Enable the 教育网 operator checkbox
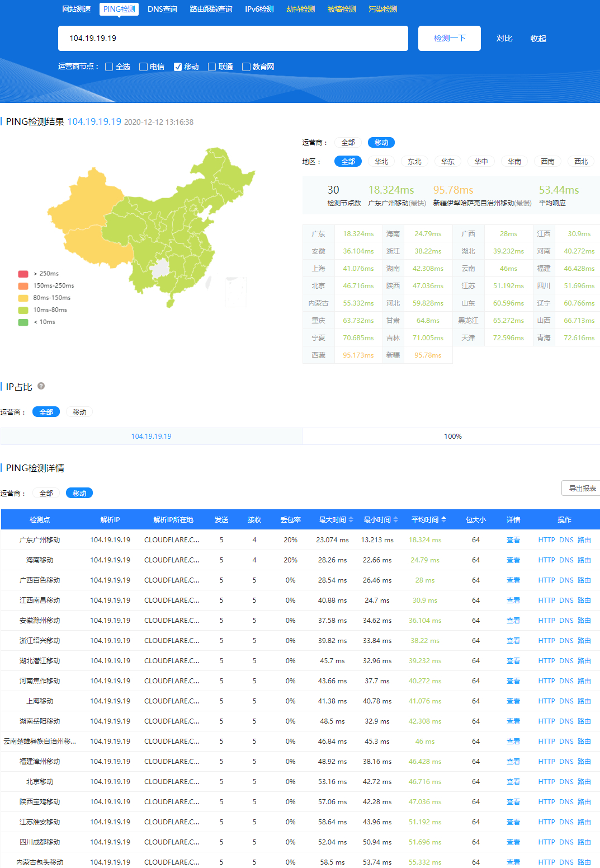Viewport: 600px width, 868px height. point(246,67)
